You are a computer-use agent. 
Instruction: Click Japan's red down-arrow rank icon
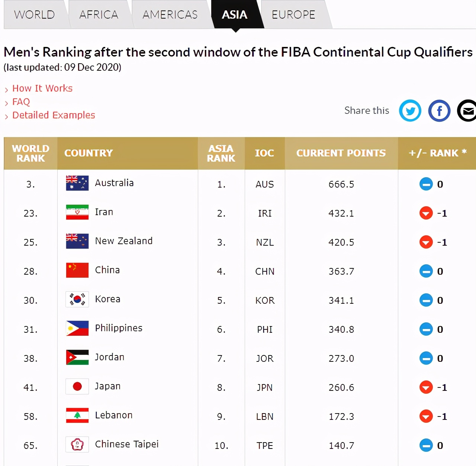click(426, 387)
